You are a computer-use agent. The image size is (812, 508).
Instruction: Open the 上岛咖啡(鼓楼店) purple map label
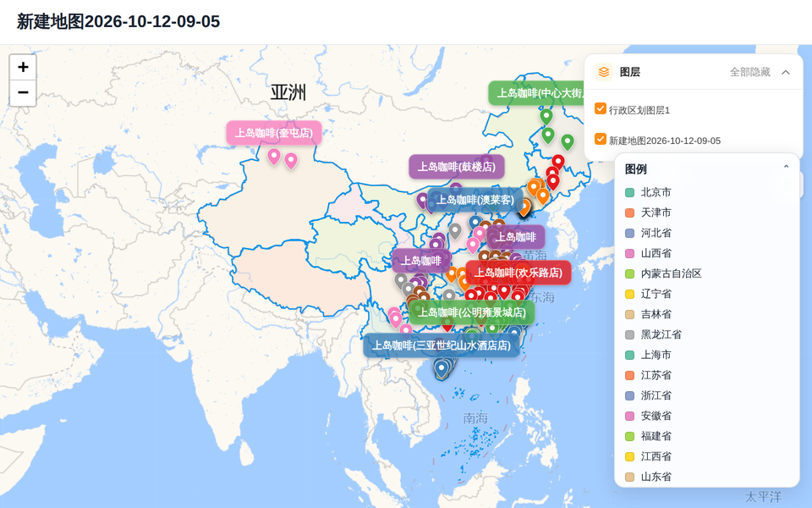tap(456, 167)
